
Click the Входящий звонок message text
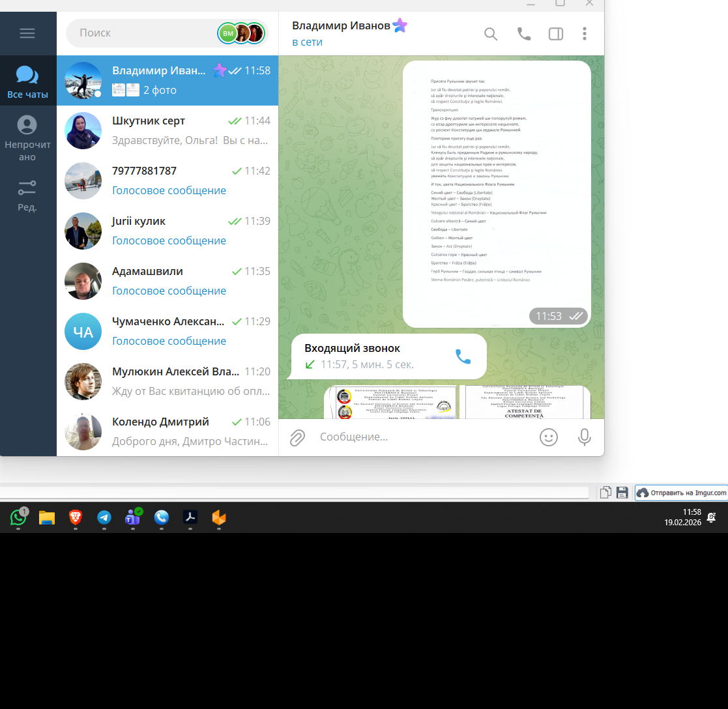point(352,348)
